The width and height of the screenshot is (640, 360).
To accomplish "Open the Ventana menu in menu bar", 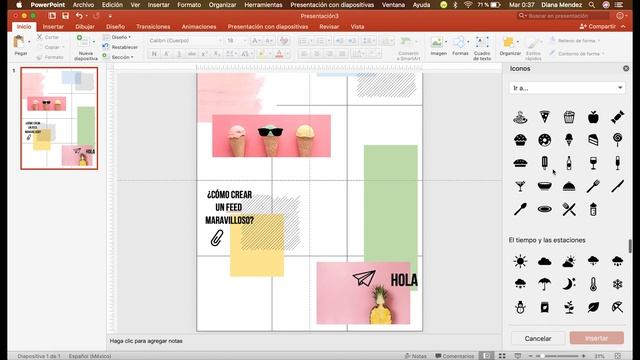I will [x=393, y=5].
